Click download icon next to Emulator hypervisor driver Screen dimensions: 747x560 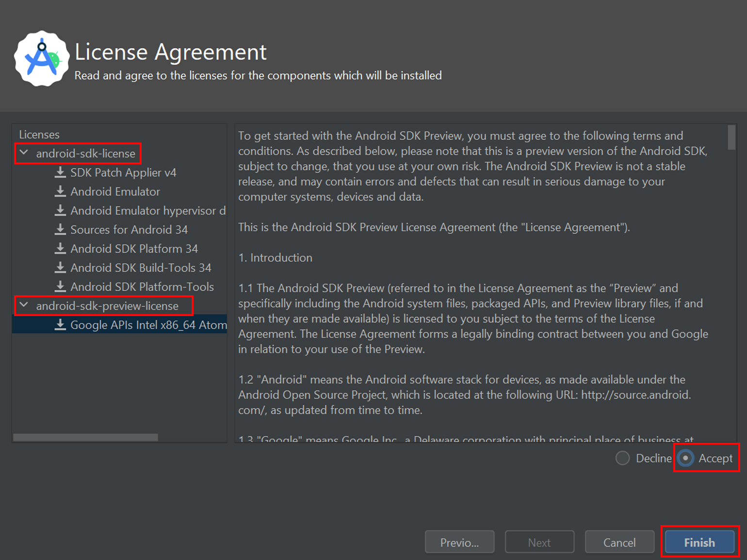[60, 210]
